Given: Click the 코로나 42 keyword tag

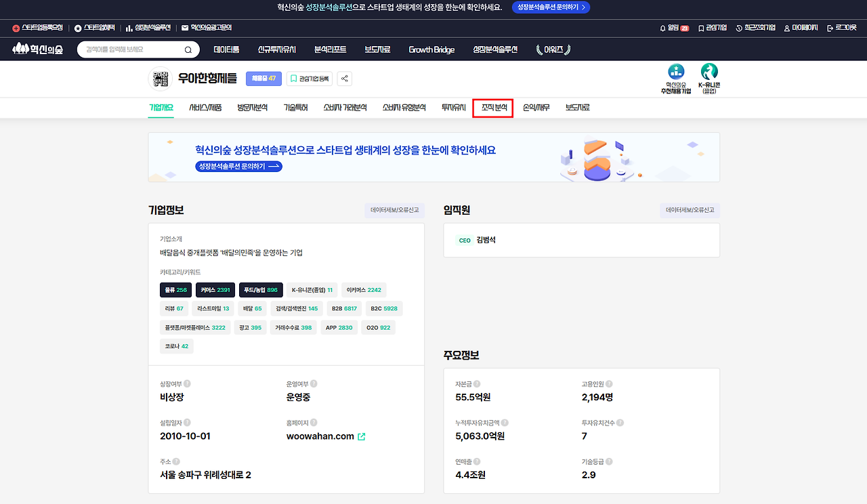Looking at the screenshot, I should click(176, 345).
